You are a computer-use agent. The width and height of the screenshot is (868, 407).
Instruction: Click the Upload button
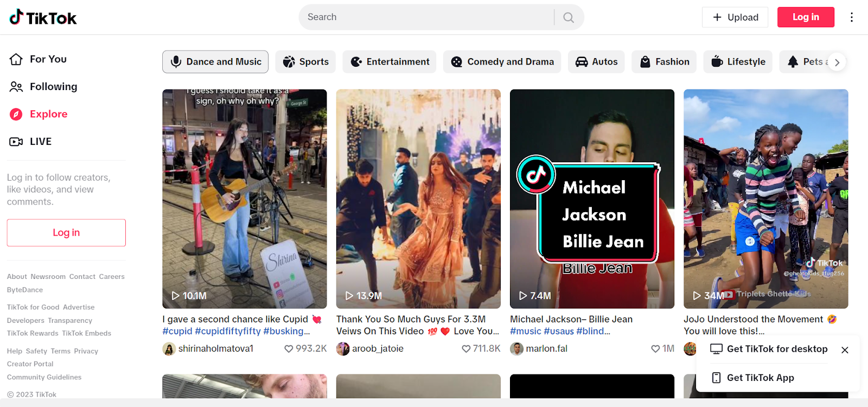[735, 17]
